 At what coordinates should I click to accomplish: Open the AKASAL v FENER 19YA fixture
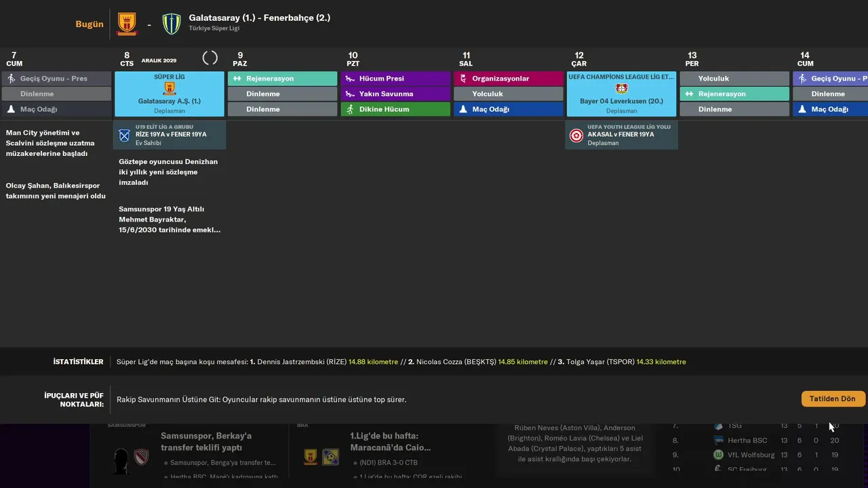(622, 136)
